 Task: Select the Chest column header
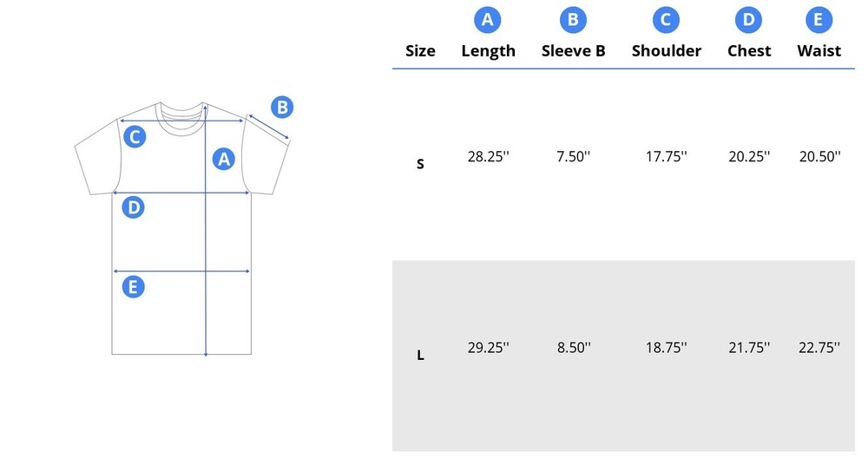748,51
